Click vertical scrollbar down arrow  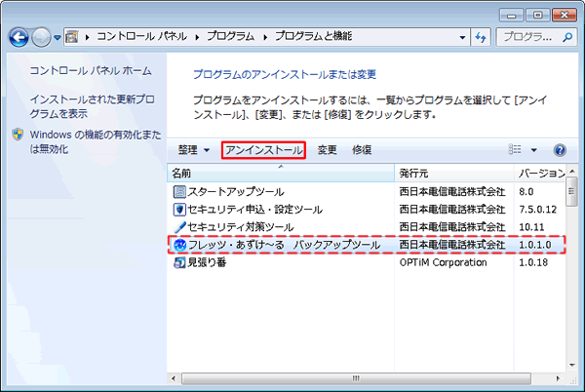pyautogui.click(x=572, y=366)
